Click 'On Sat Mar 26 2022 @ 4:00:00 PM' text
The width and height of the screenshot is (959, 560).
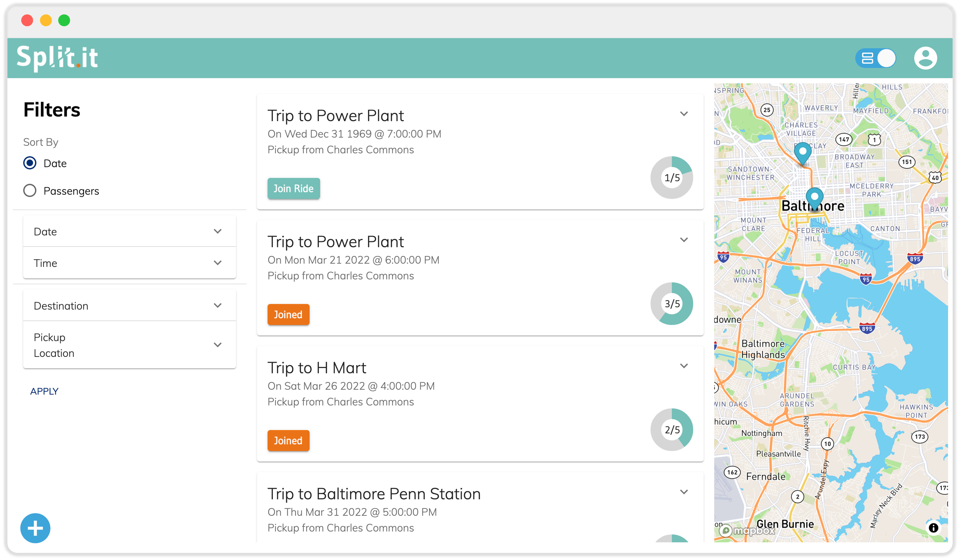coord(351,386)
